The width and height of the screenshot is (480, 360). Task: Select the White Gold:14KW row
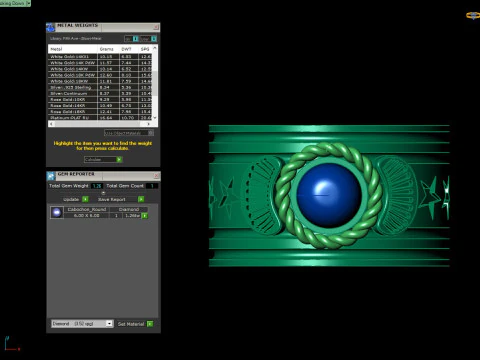click(100, 69)
